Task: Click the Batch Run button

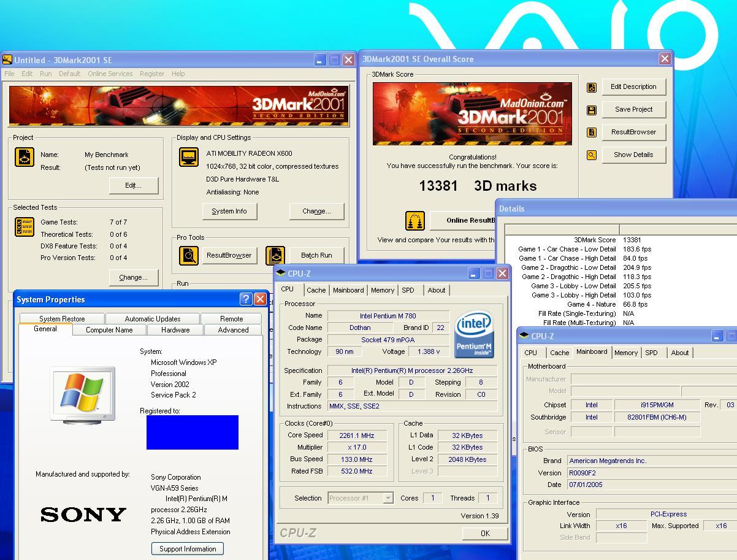Action: (316, 255)
